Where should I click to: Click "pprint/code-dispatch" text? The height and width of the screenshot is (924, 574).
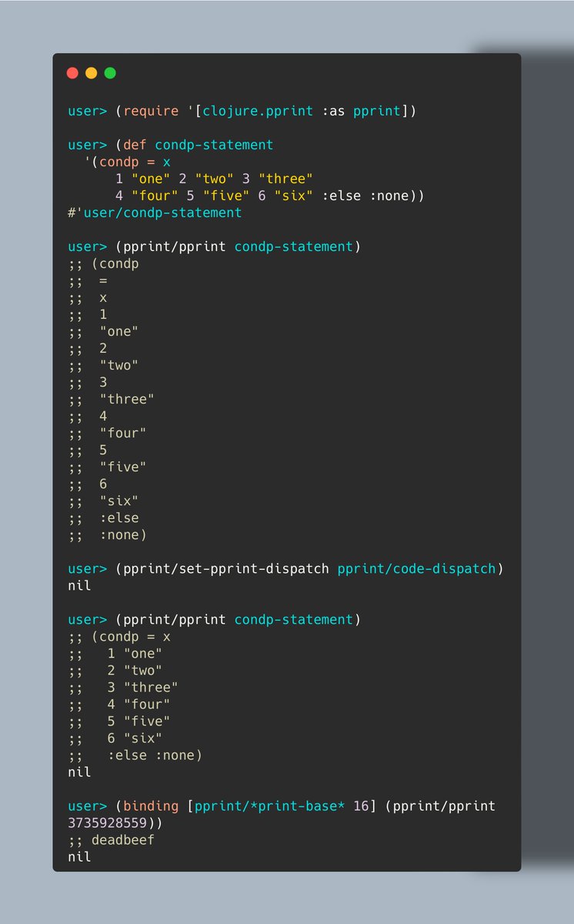(418, 568)
